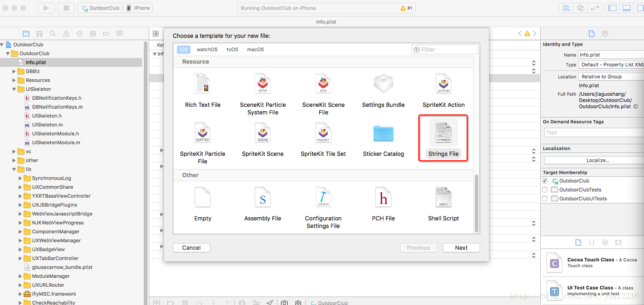Reveal full path in Finder arrow
644x305 pixels.
point(636,107)
